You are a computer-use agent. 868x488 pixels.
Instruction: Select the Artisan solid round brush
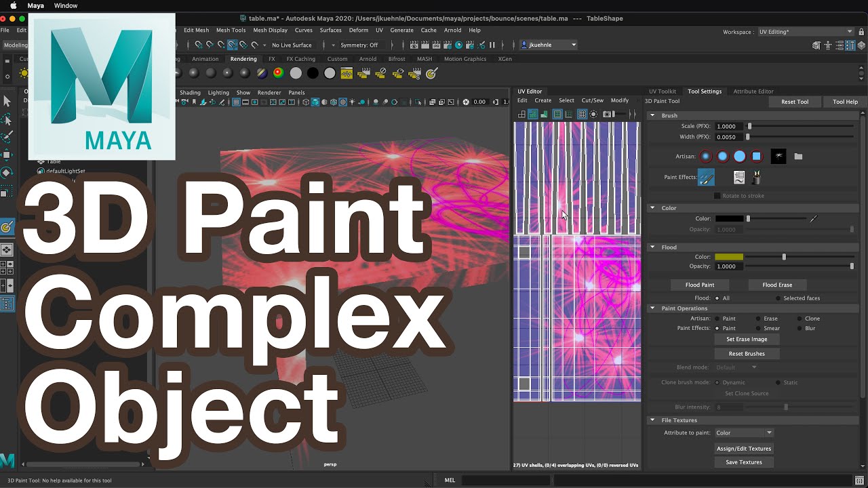pyautogui.click(x=739, y=156)
